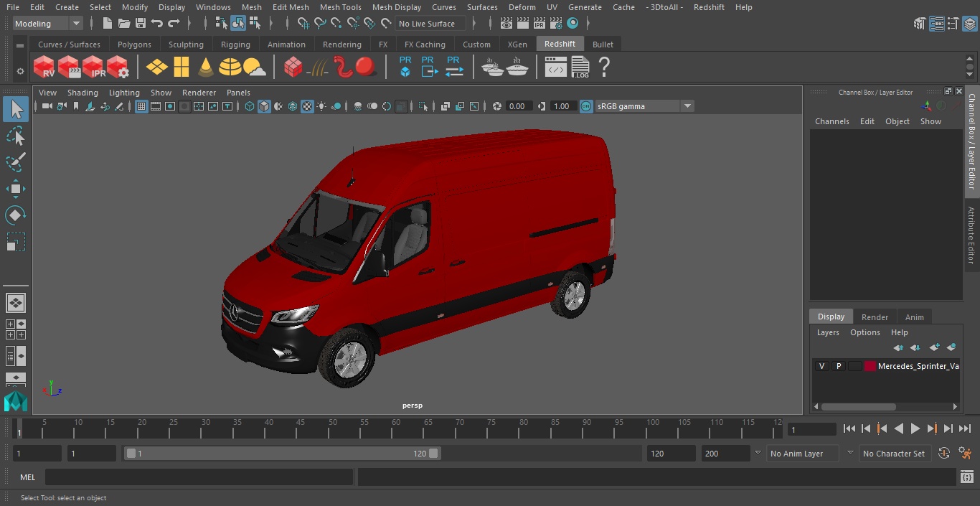Switch to the Anim layer tab

pyautogui.click(x=914, y=317)
